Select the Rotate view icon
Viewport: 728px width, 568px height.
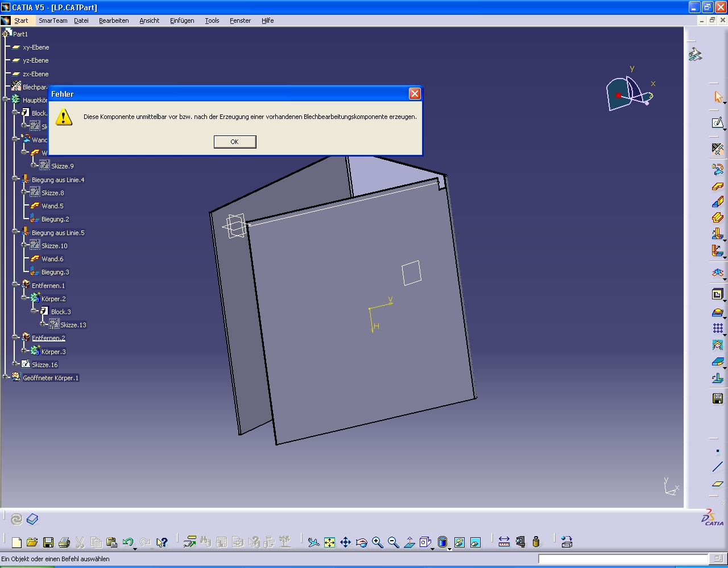coord(361,542)
